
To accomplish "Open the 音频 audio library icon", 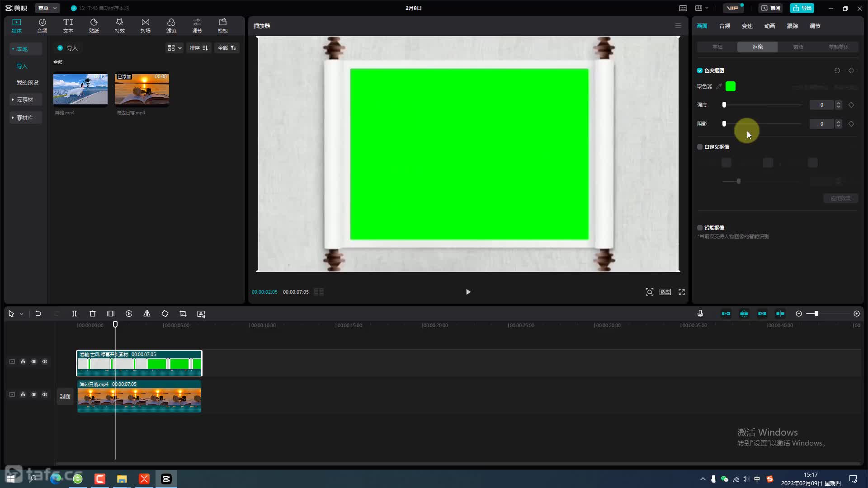I will tap(42, 25).
